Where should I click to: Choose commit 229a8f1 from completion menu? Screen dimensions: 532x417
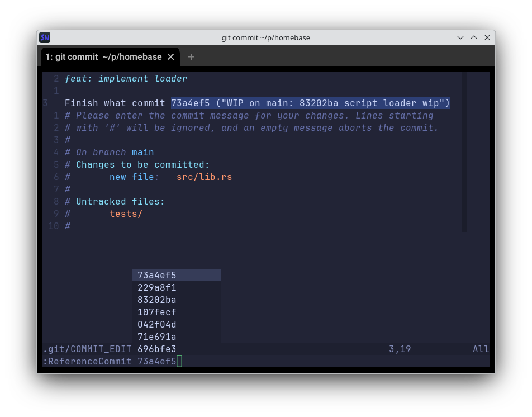(177, 288)
